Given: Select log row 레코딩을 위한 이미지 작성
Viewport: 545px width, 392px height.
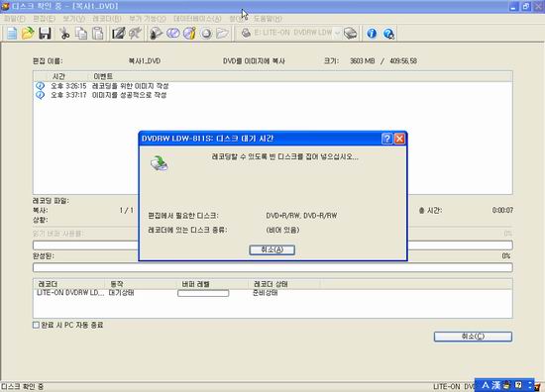Looking at the screenshot, I should [272, 86].
